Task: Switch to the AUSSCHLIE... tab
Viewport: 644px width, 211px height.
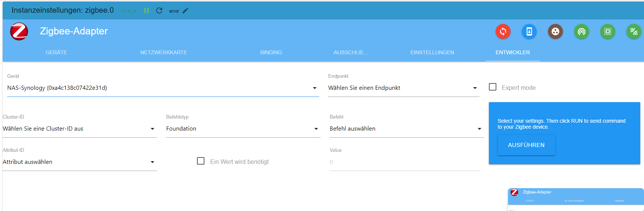Action: click(351, 52)
